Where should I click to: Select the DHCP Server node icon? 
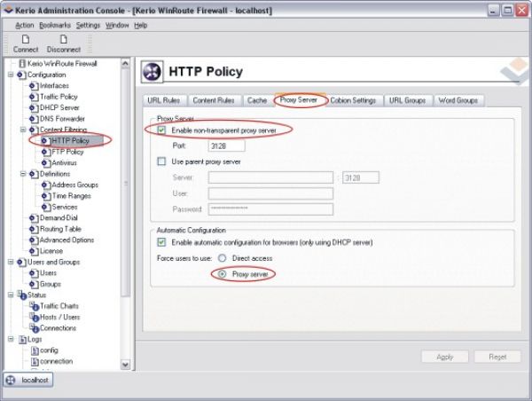(34, 108)
